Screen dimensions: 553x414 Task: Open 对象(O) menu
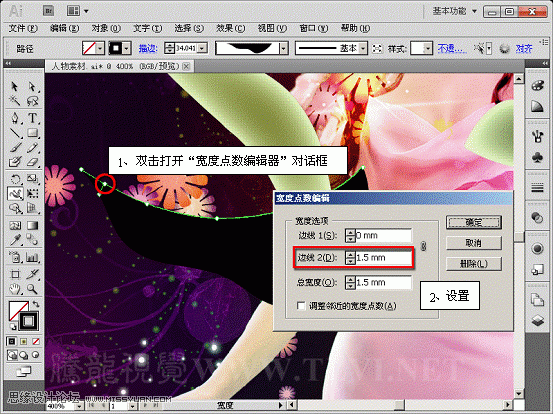click(x=106, y=28)
